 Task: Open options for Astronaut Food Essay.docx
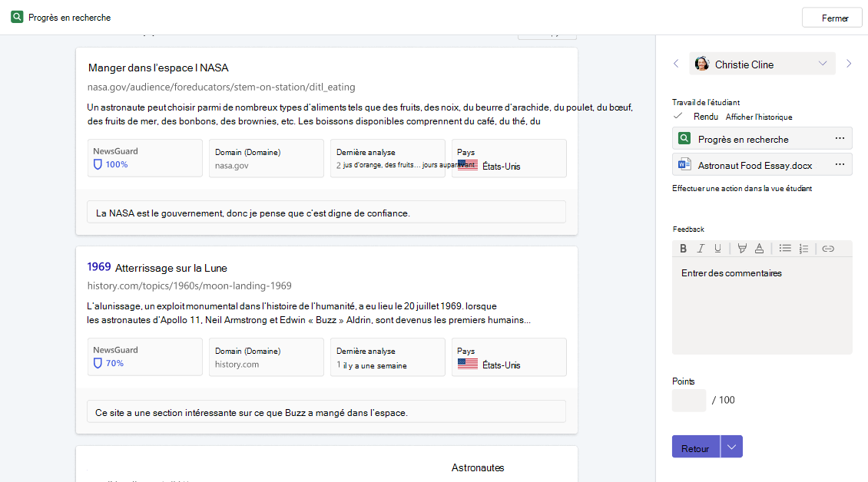click(x=840, y=164)
